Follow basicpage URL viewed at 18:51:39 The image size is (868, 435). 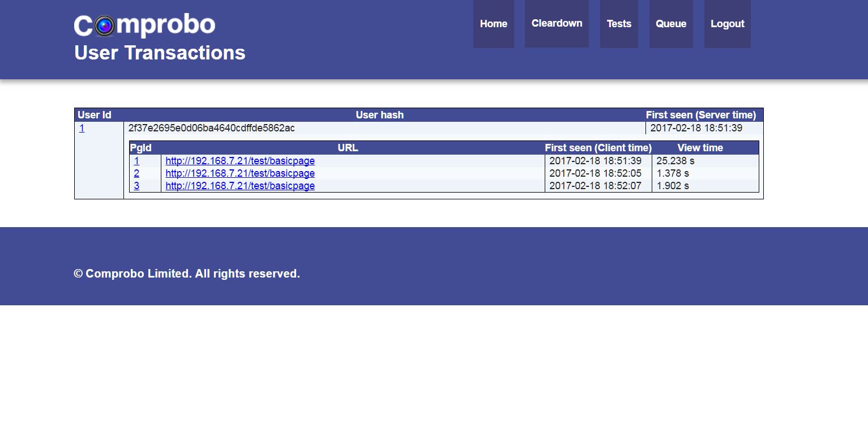point(240,161)
